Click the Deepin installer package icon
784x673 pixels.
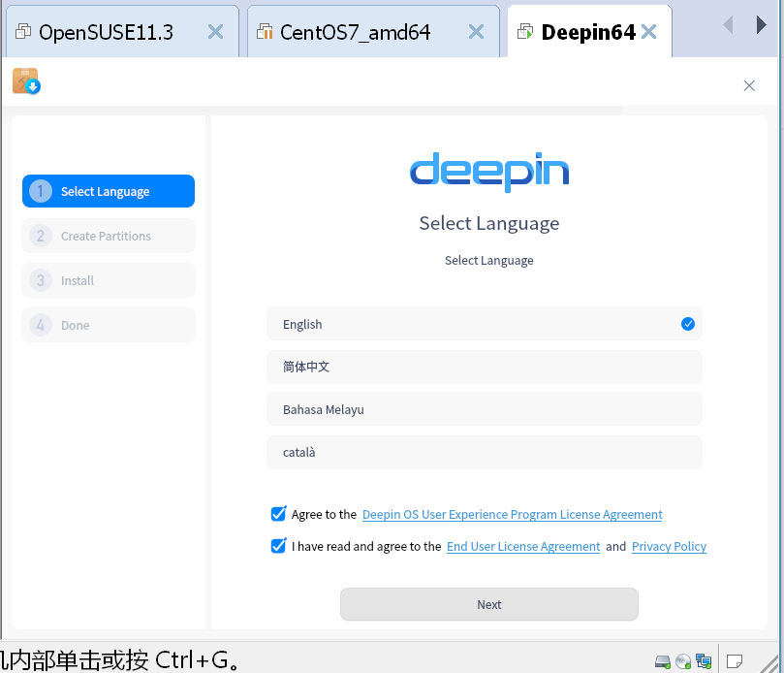[x=26, y=81]
